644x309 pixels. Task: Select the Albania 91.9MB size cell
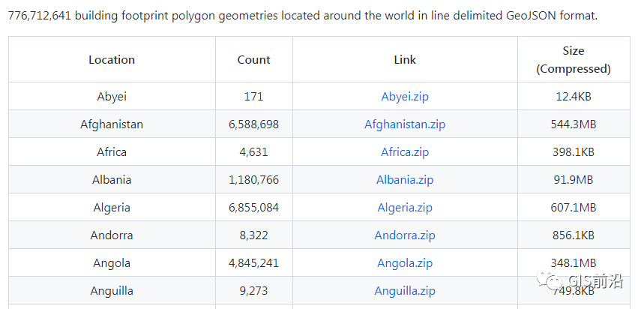[574, 180]
